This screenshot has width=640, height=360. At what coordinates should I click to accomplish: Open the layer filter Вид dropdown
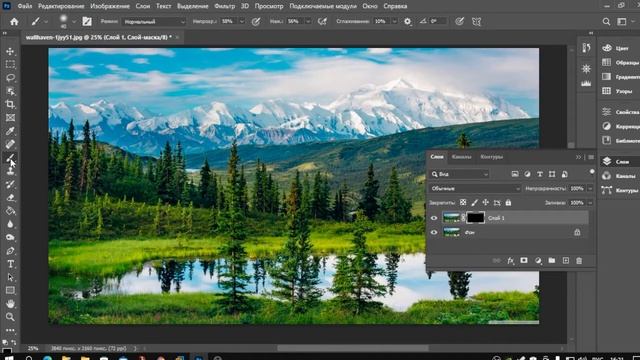coord(460,174)
